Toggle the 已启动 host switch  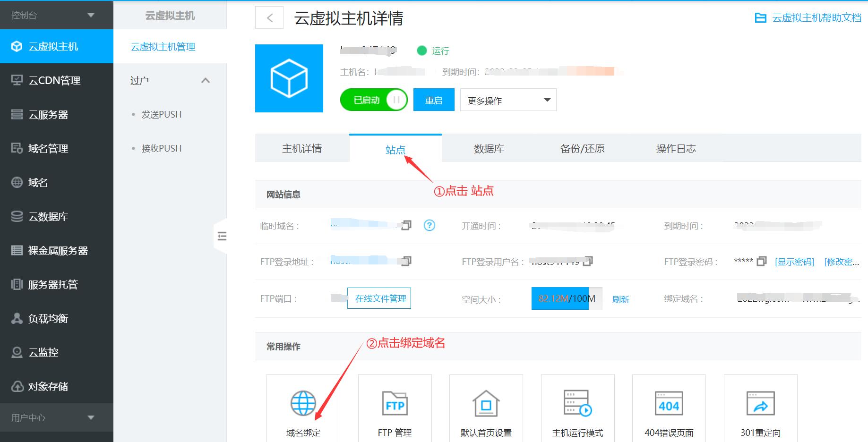click(x=373, y=100)
